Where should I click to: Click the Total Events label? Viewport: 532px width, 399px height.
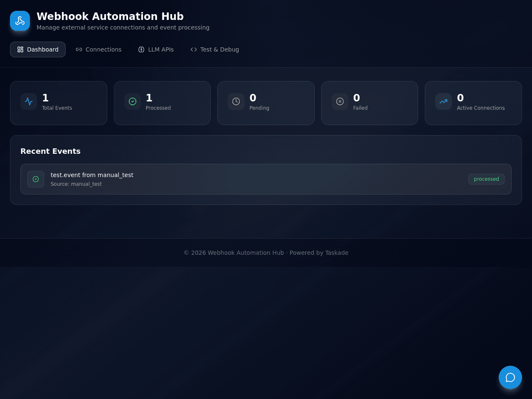coord(57,108)
